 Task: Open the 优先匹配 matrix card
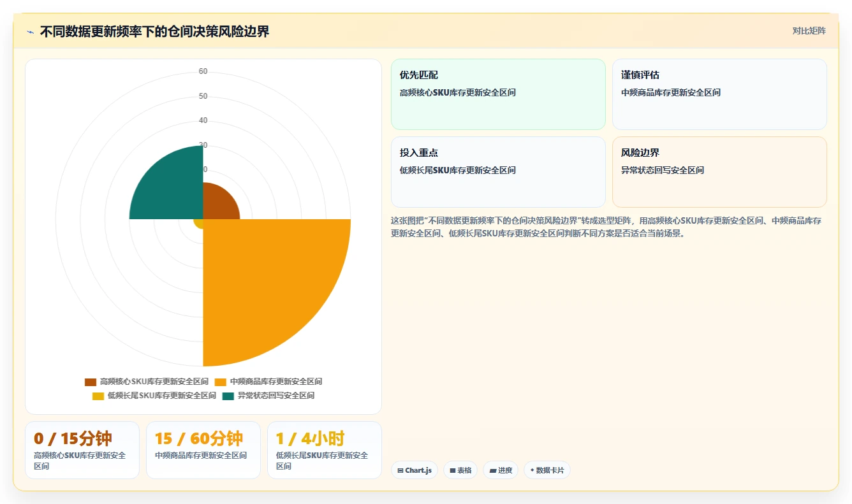[498, 94]
